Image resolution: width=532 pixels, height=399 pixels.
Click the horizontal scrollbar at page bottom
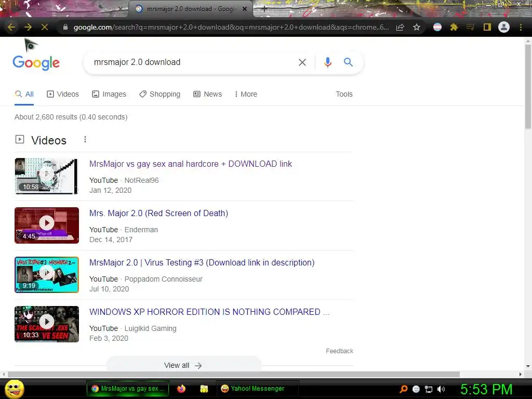[x=233, y=374]
